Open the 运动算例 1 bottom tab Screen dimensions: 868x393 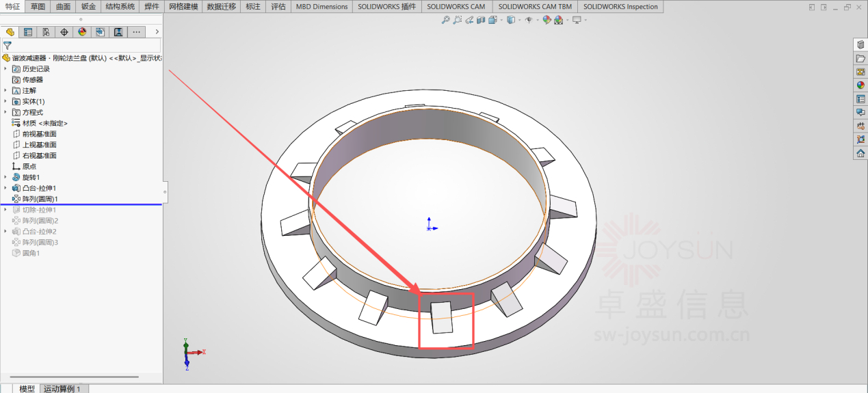coord(62,388)
